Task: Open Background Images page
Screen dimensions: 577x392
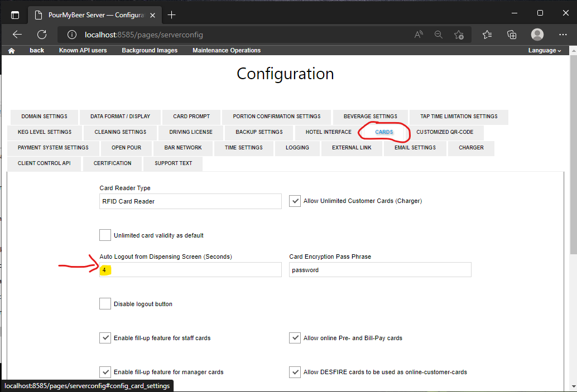Action: [150, 50]
